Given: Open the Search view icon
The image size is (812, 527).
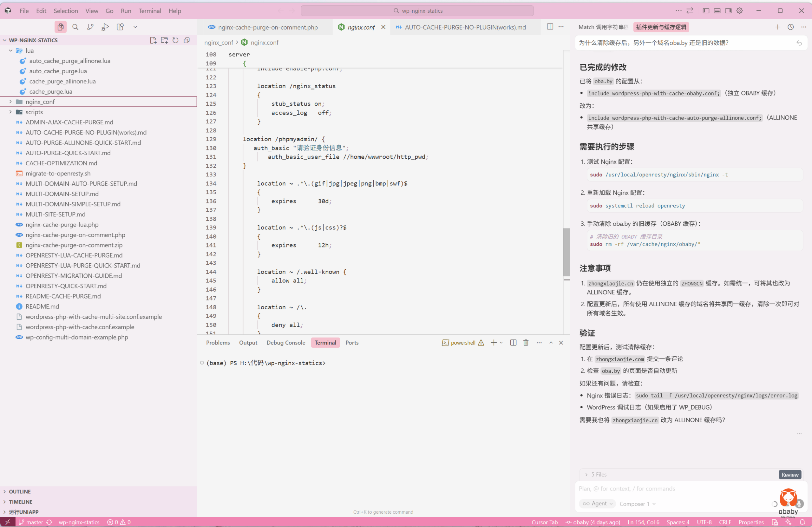Looking at the screenshot, I should coord(75,27).
